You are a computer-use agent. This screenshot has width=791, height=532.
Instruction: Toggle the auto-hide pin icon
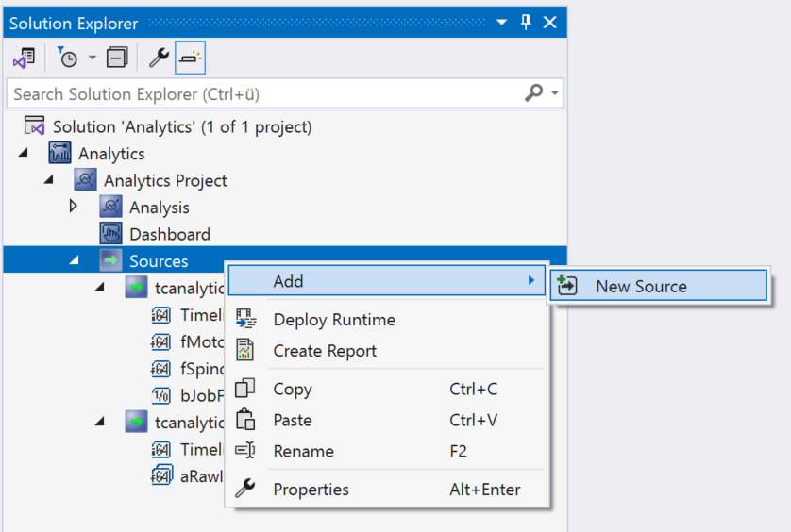pos(526,23)
